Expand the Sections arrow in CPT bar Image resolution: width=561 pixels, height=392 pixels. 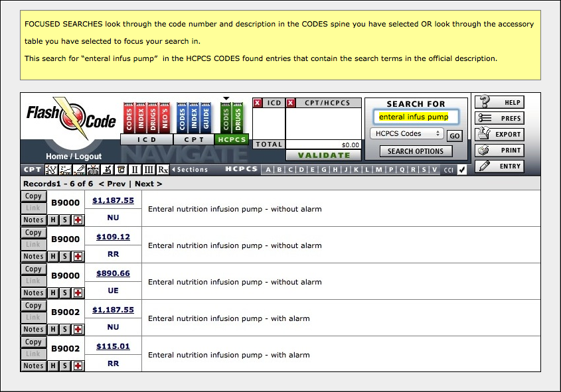(x=174, y=169)
